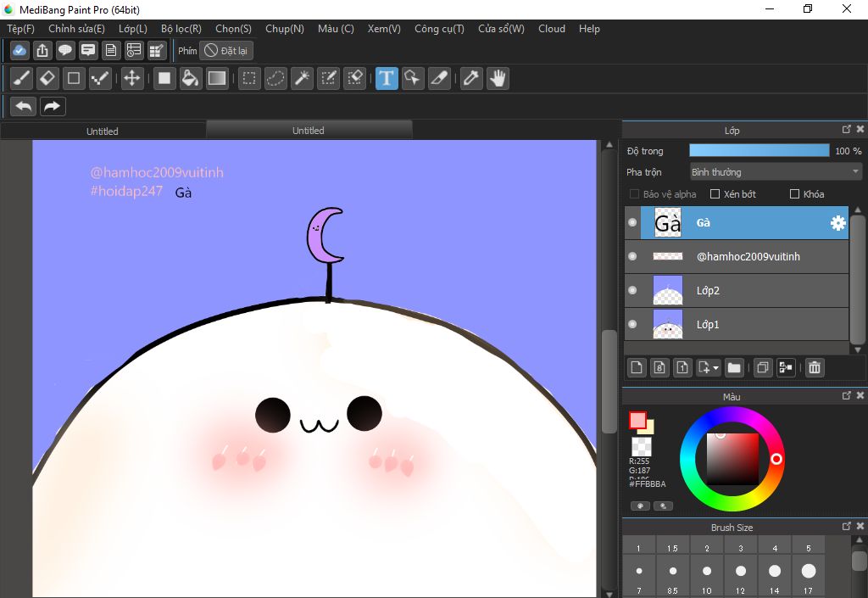Screen dimensions: 868x598
Task: Pick a hue on color wheel
Action: point(732,459)
